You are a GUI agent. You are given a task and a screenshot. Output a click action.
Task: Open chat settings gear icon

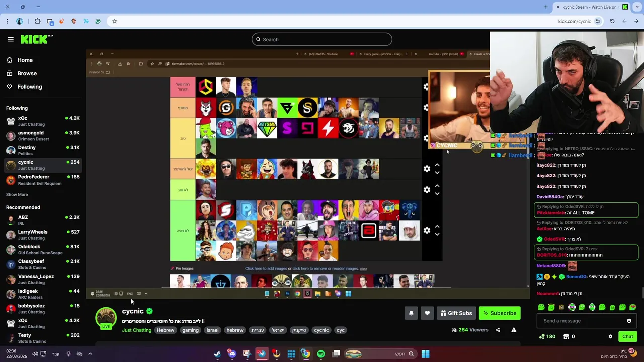coord(610,337)
